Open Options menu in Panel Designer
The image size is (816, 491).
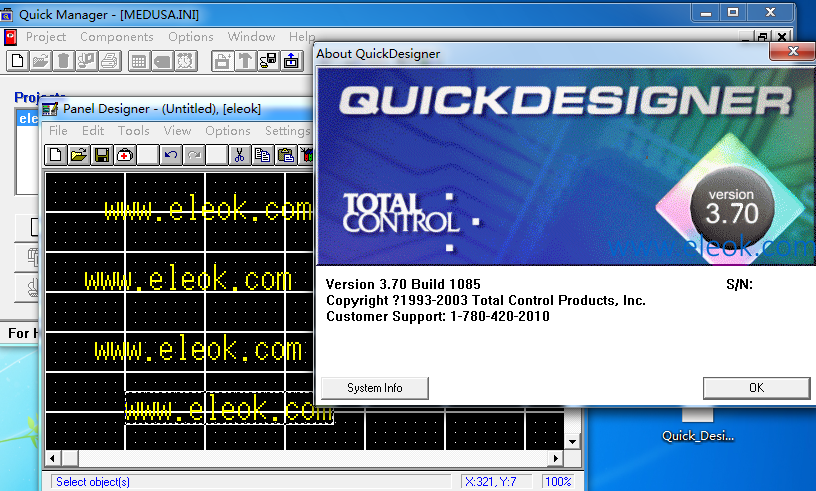coord(227,131)
